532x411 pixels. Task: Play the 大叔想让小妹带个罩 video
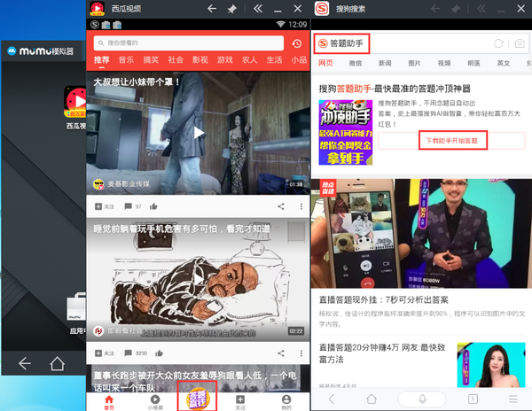[199, 133]
